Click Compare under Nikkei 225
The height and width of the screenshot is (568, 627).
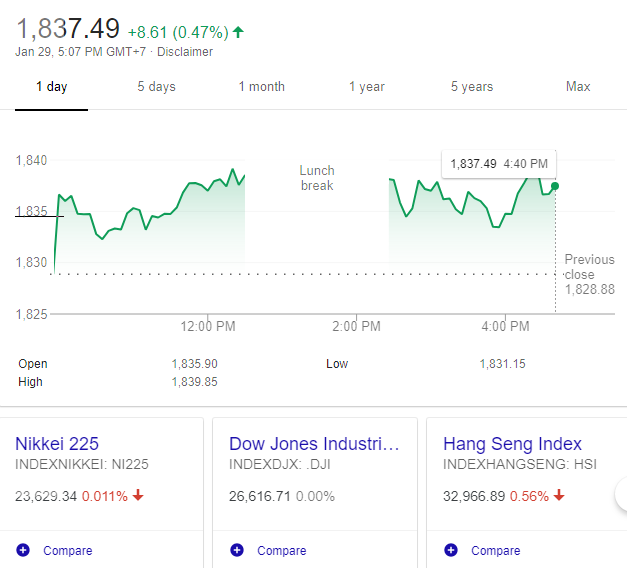(x=68, y=551)
